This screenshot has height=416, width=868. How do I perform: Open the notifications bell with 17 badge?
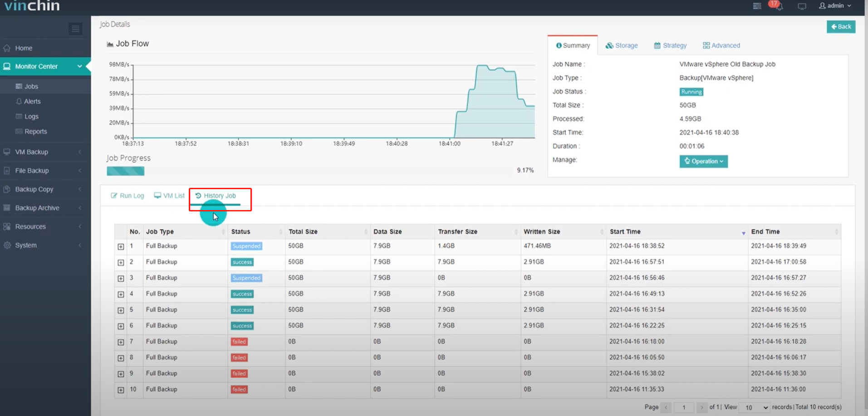click(x=776, y=5)
